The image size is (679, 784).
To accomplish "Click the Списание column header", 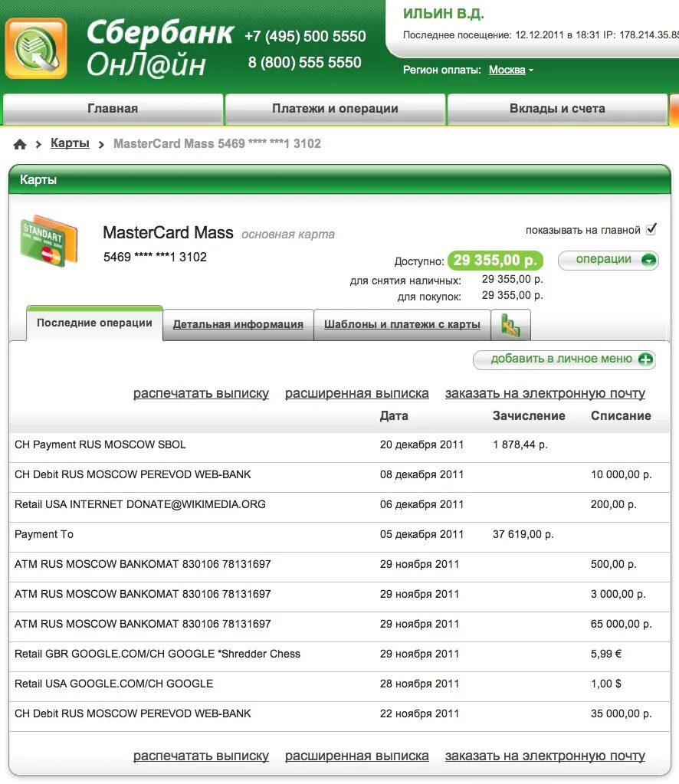I will (x=621, y=416).
